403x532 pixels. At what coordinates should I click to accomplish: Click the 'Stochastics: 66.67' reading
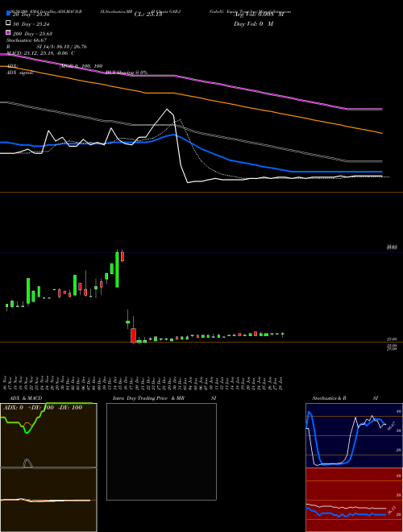point(27,40)
